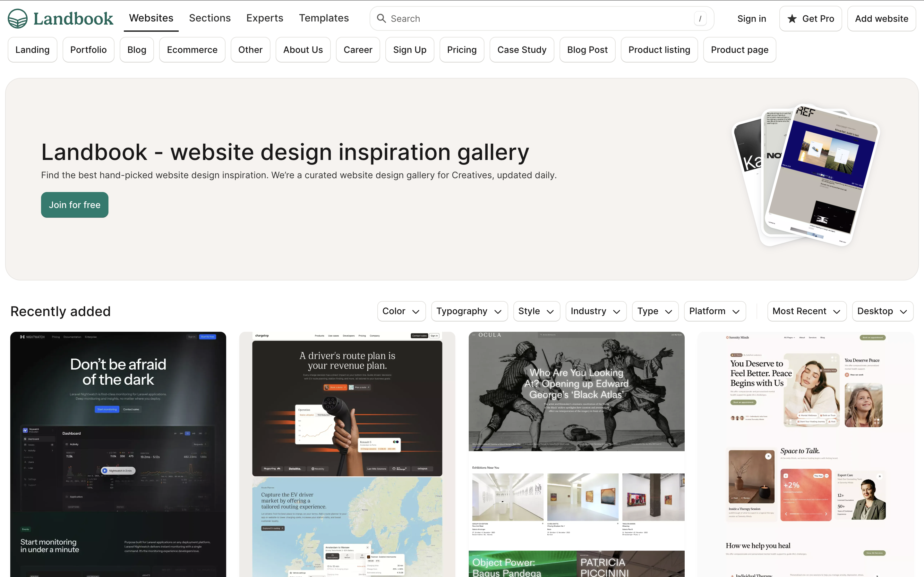Open the Nightwatch website thumbnail
The height and width of the screenshot is (577, 924).
pos(118,454)
